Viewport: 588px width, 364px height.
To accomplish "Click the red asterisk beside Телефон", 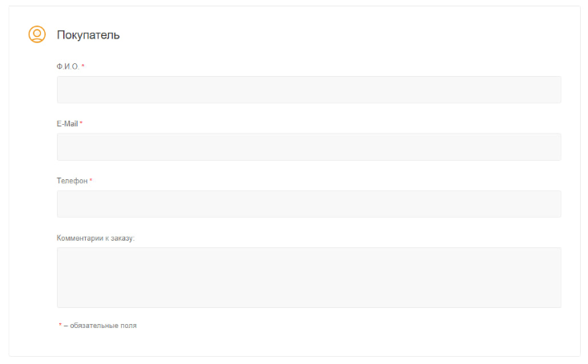I will pos(91,182).
